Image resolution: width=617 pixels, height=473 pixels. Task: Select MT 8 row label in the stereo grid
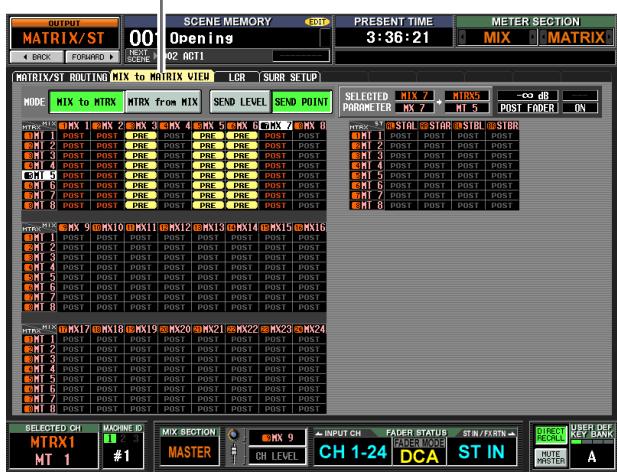click(367, 205)
